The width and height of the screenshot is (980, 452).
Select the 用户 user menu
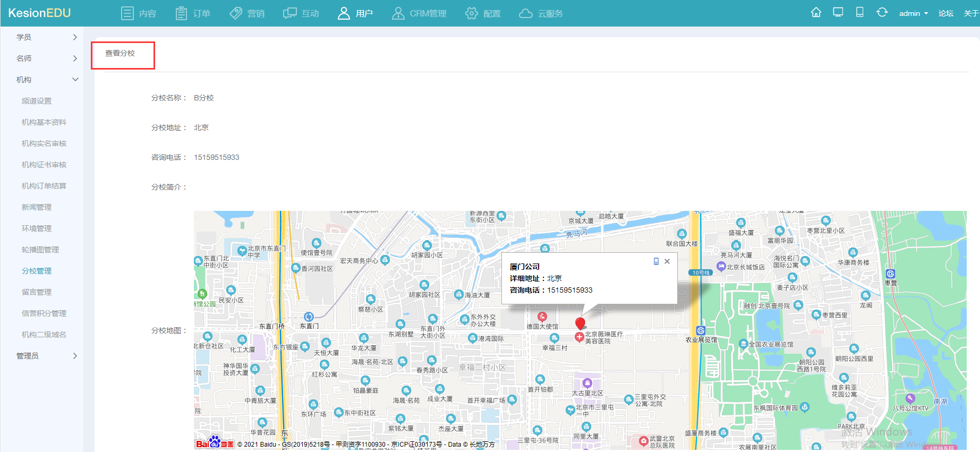click(x=355, y=13)
